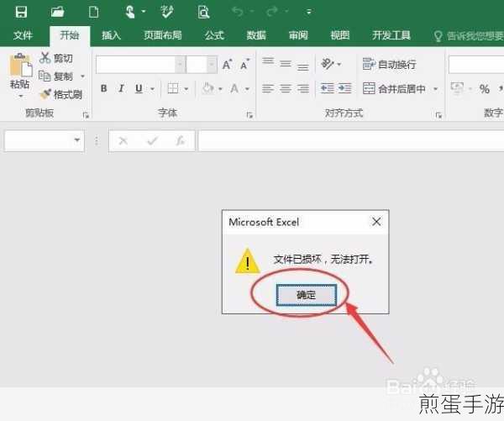
Task: Click the Open folder icon in quick access toolbar
Action: click(x=57, y=13)
